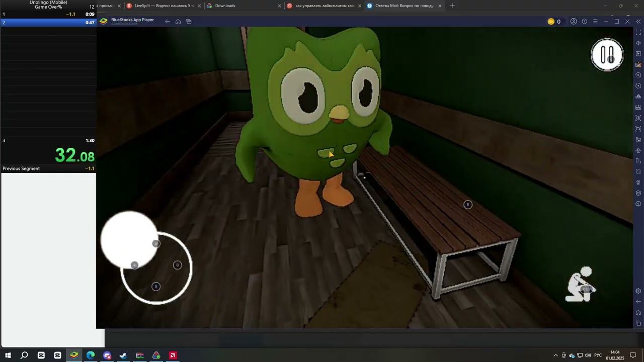Toggle BlueStacks fullscreen mode

[x=638, y=32]
